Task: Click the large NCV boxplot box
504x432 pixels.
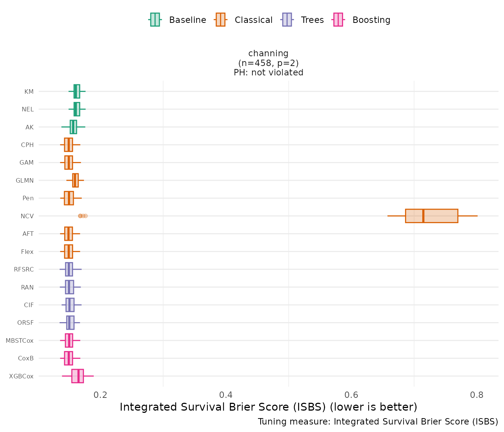Action: tap(431, 216)
